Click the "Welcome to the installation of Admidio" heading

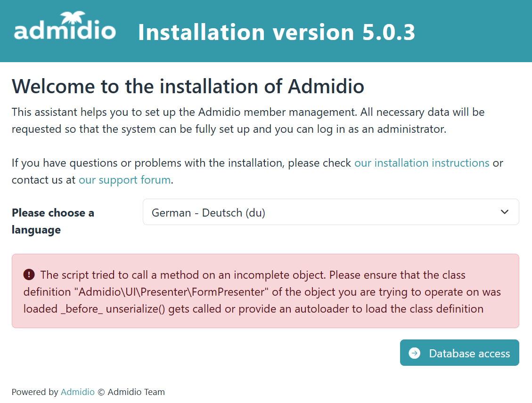click(x=188, y=87)
